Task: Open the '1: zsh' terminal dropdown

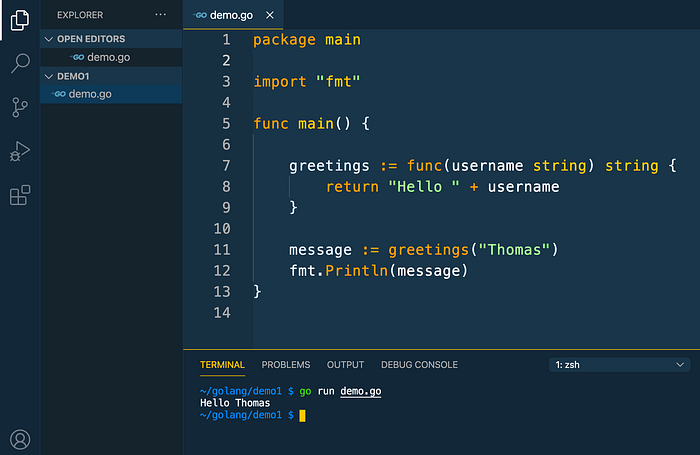Action: pyautogui.click(x=620, y=365)
